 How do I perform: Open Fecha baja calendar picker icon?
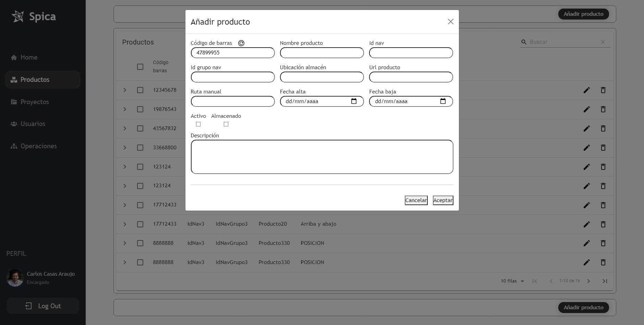click(443, 101)
